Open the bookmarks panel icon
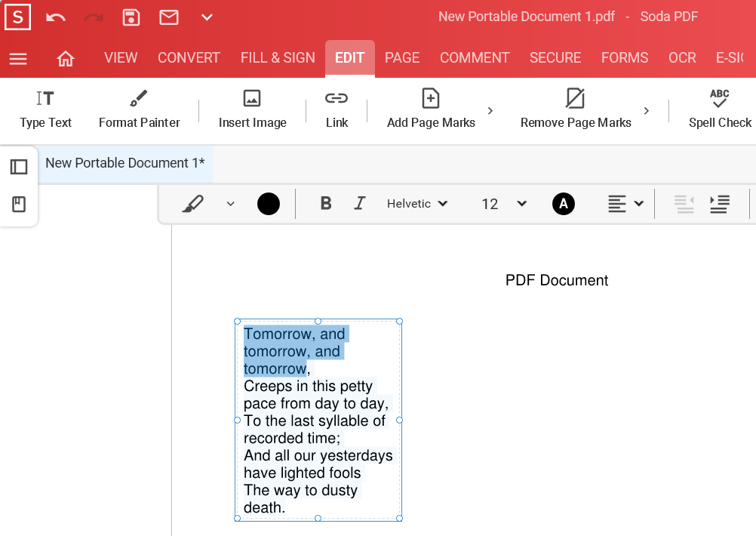This screenshot has width=756, height=536. click(x=19, y=204)
